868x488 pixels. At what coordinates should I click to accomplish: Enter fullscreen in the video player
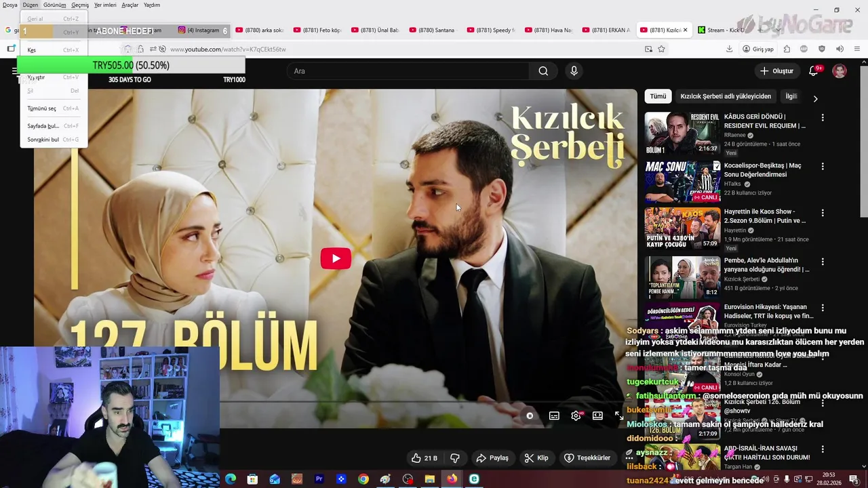point(619,416)
